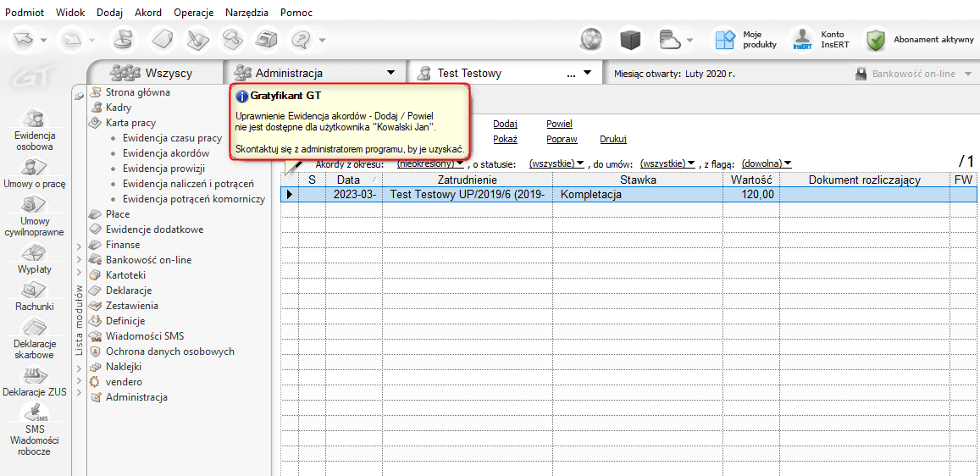This screenshot has width=980, height=476.
Task: Open the Narzędzia menu
Action: (x=246, y=13)
